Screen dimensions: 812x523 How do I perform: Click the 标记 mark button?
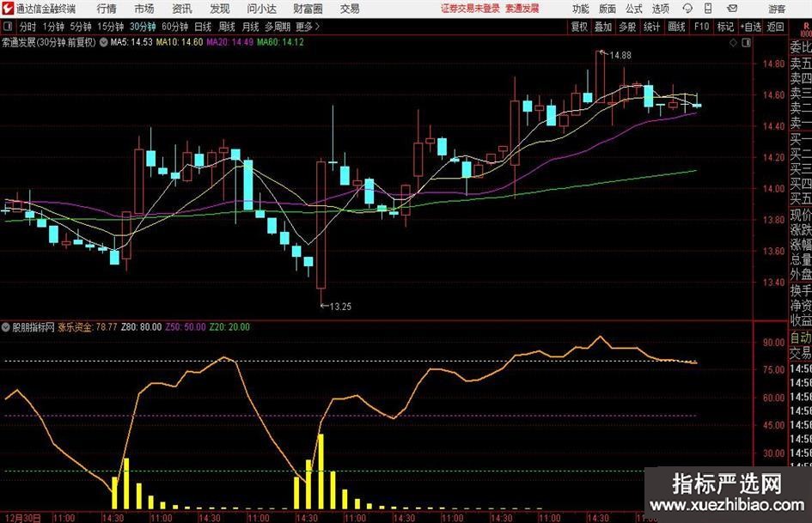[x=725, y=27]
